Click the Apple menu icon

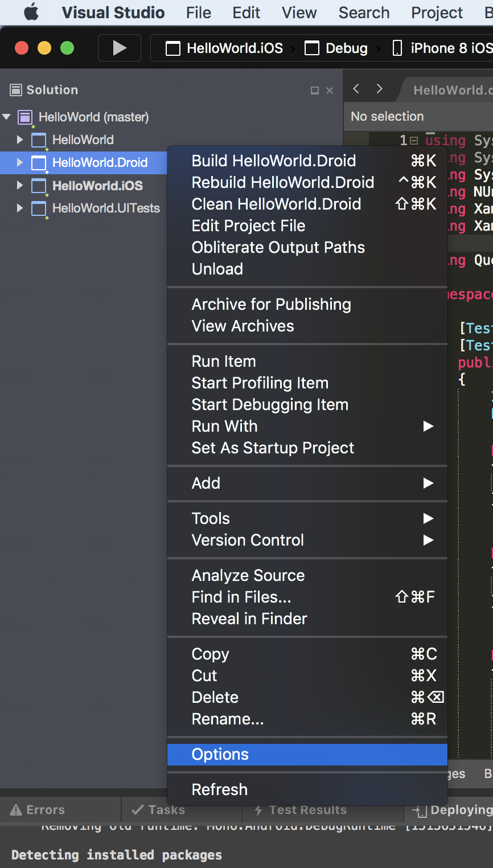[x=31, y=13]
